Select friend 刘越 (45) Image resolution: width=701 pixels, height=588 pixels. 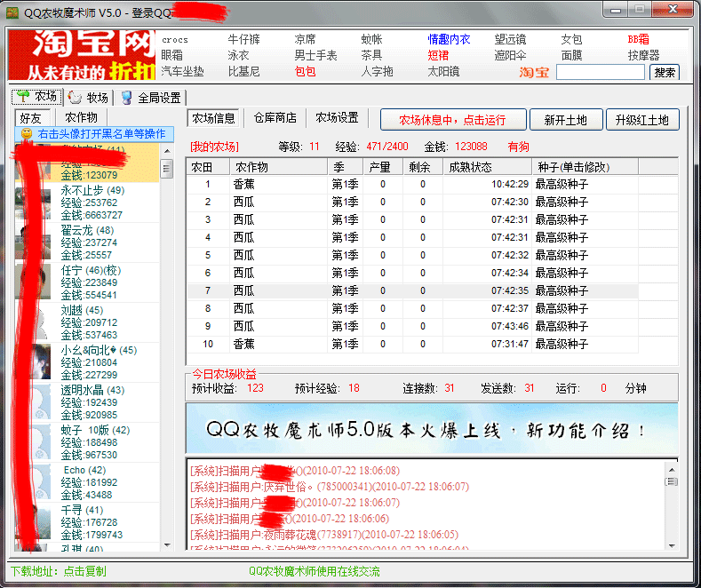tap(87, 322)
